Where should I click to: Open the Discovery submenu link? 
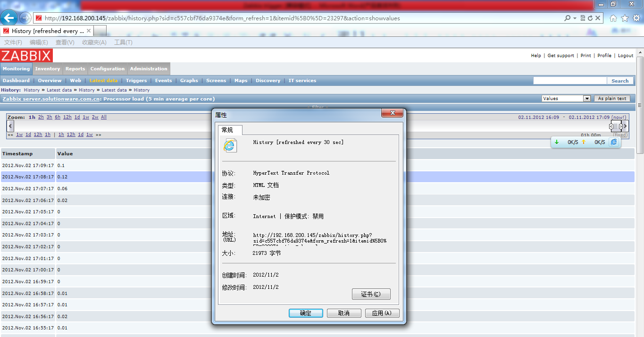point(268,81)
